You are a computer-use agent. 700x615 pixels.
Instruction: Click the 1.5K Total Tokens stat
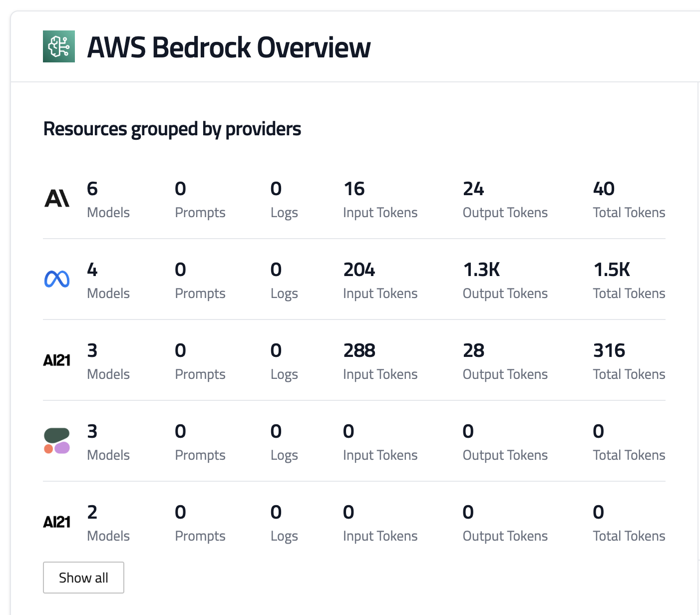point(629,281)
